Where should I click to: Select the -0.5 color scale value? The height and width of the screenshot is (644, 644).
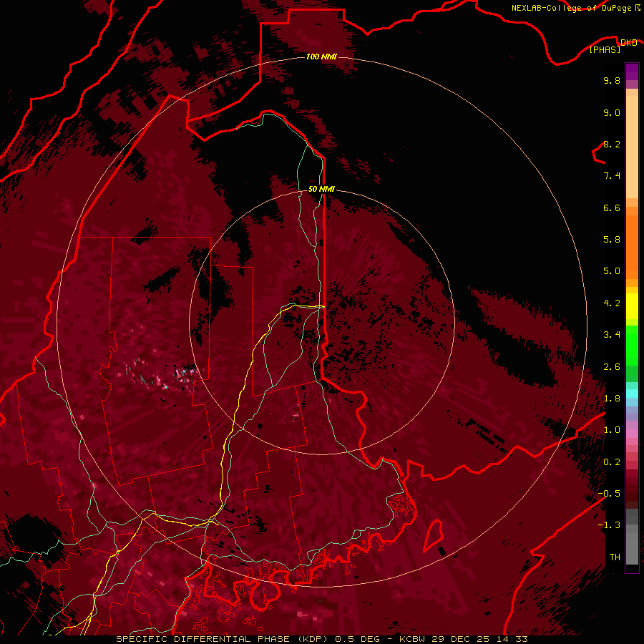(609, 494)
